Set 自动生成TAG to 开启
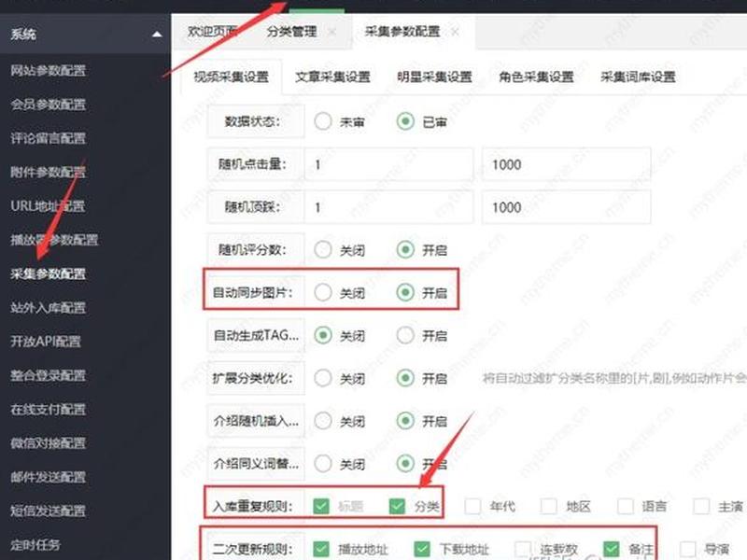 (405, 335)
